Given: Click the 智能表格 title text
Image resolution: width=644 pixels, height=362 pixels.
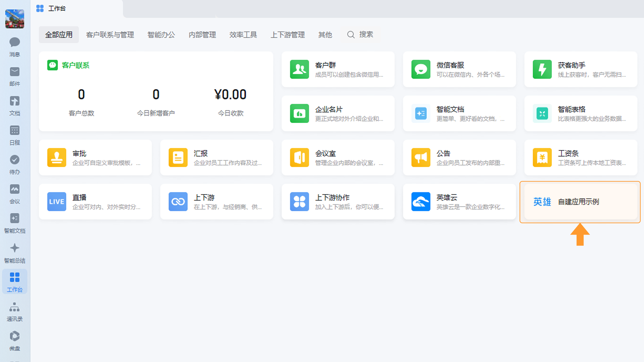Looking at the screenshot, I should pos(572,109).
